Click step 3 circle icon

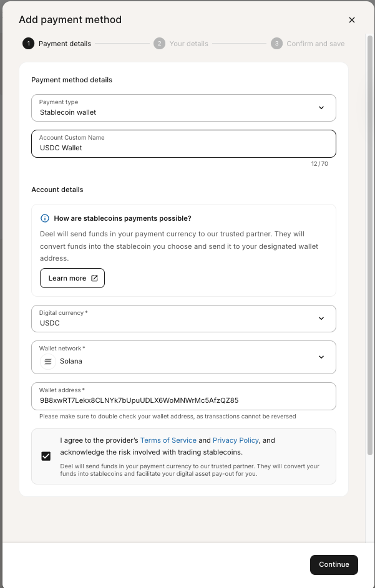pos(276,44)
